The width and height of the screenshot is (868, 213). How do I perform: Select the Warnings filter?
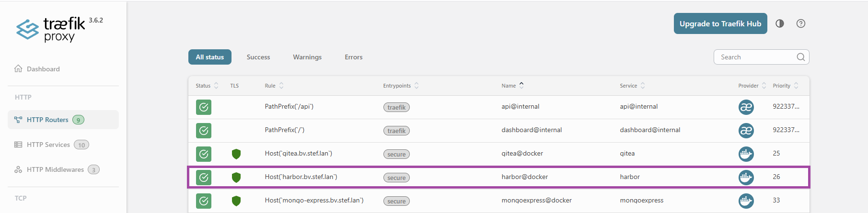pyautogui.click(x=307, y=57)
